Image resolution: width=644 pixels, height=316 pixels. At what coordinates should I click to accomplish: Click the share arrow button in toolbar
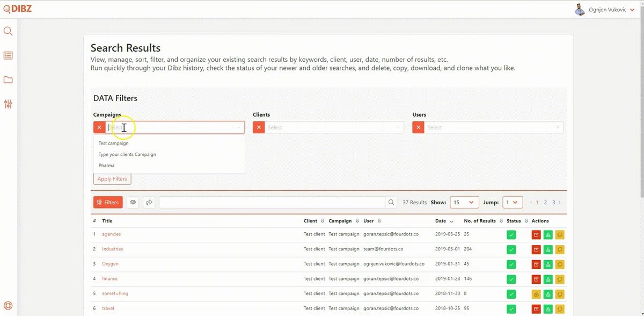click(x=149, y=203)
